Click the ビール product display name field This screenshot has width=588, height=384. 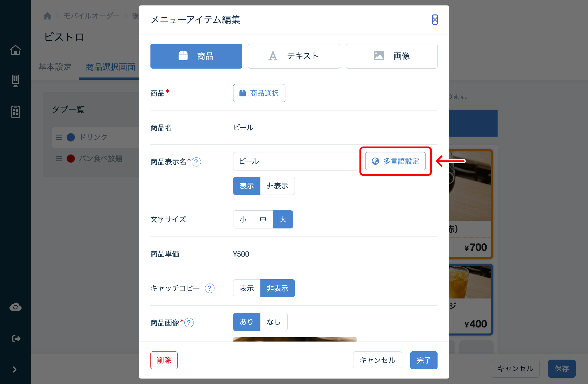click(x=295, y=161)
